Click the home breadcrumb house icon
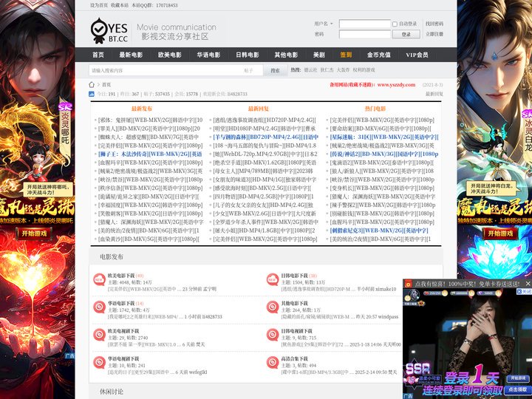Viewport: 532px width, 399px height. pos(92,84)
